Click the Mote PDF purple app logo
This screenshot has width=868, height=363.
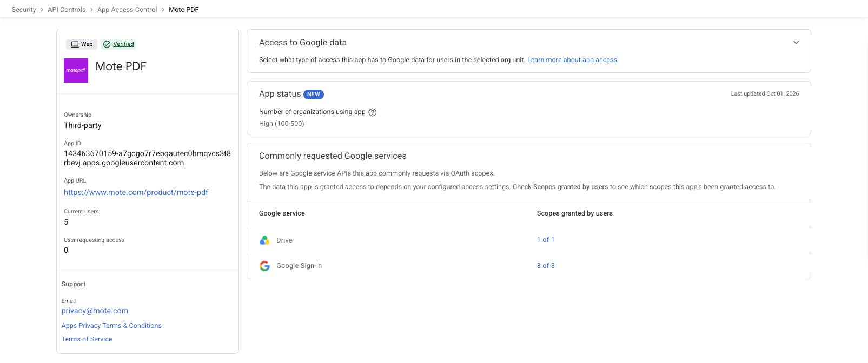[76, 70]
